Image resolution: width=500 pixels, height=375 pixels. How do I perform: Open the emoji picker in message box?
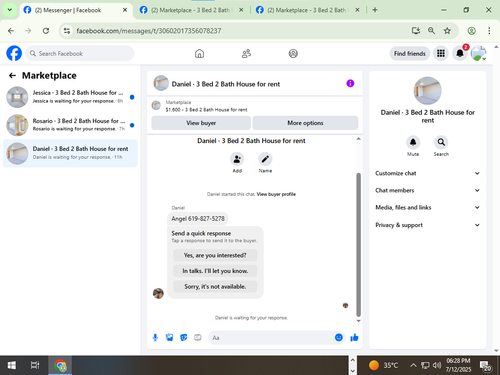(x=339, y=338)
